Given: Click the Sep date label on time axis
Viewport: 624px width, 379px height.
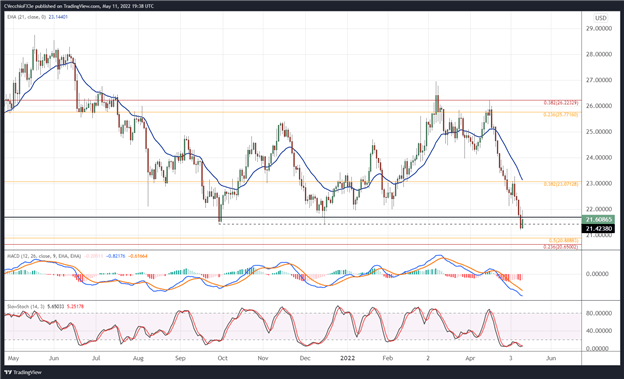Looking at the screenshot, I should (180, 358).
